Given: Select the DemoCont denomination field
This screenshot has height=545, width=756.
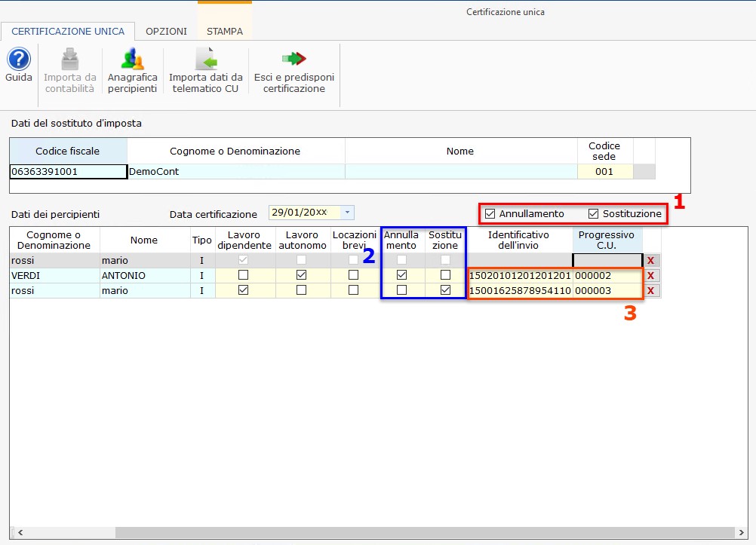Looking at the screenshot, I should 236,172.
